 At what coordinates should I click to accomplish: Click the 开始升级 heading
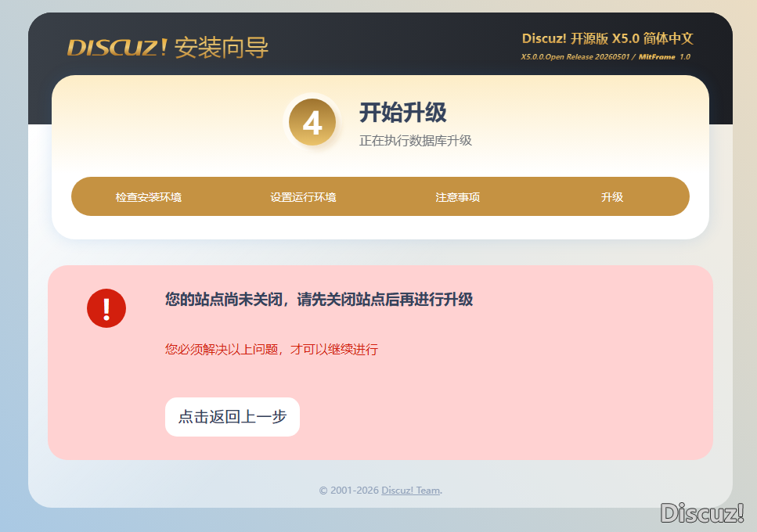click(x=403, y=113)
